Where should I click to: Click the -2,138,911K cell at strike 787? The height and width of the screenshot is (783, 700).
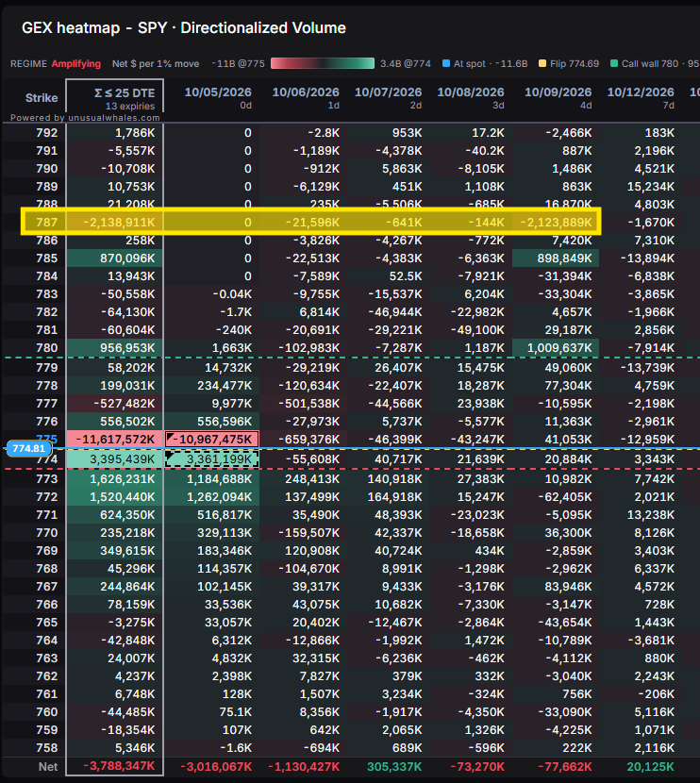[x=115, y=223]
